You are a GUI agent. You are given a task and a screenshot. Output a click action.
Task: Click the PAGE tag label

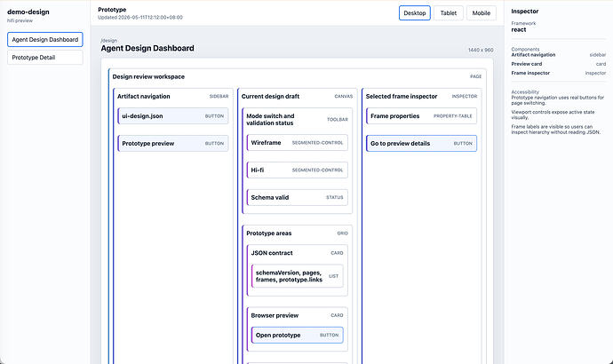click(475, 76)
